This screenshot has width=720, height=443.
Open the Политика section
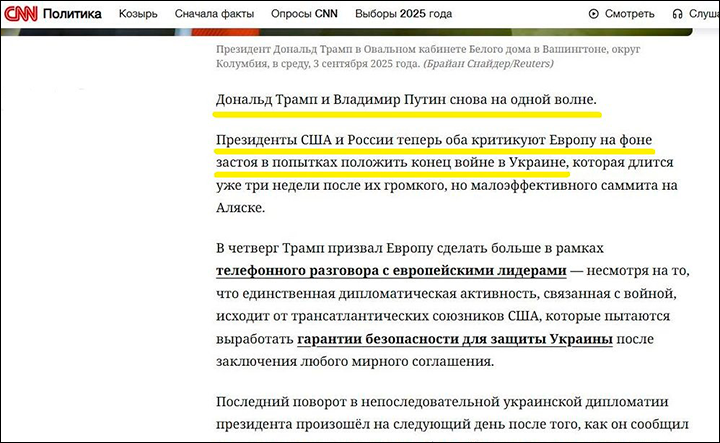pos(72,14)
